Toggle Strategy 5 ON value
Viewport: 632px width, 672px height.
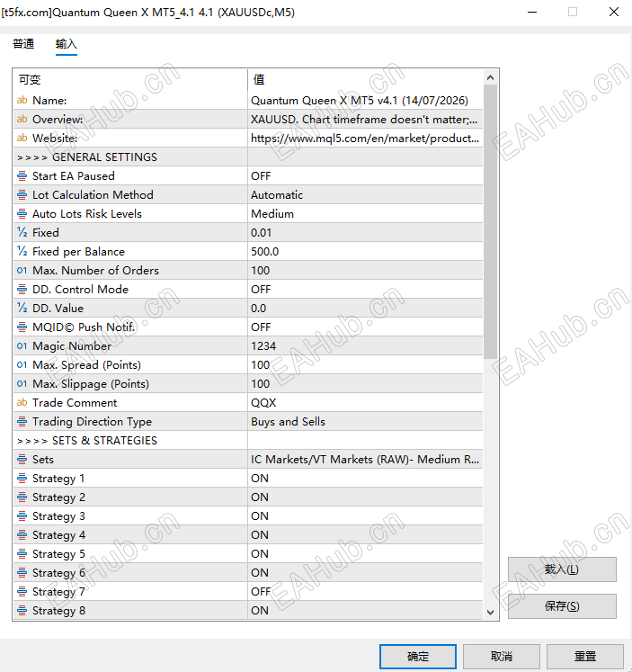point(365,554)
